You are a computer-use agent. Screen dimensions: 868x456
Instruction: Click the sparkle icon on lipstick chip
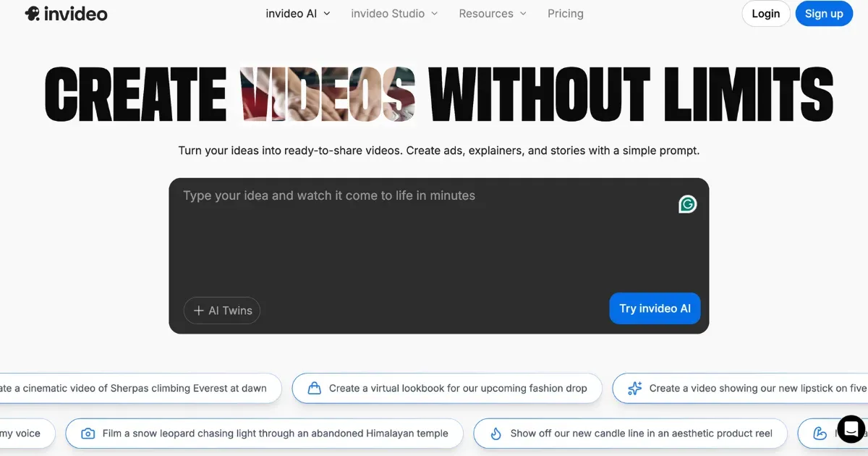click(635, 389)
